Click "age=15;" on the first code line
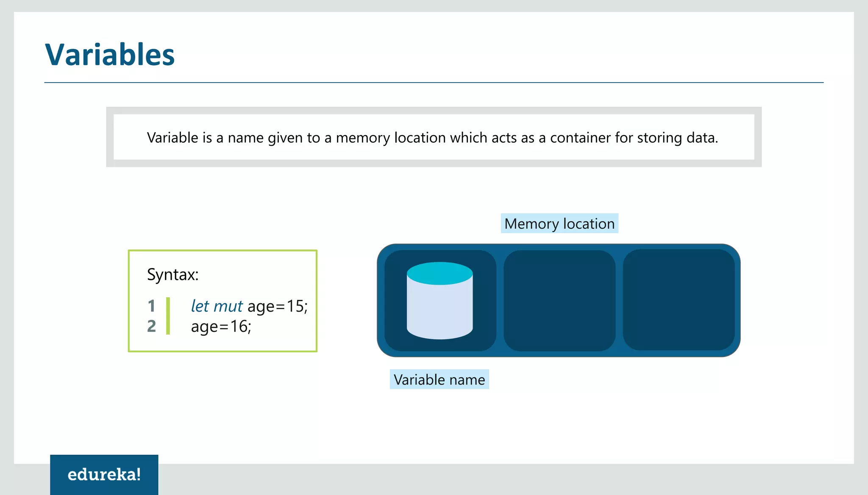The height and width of the screenshot is (495, 868). tap(278, 306)
